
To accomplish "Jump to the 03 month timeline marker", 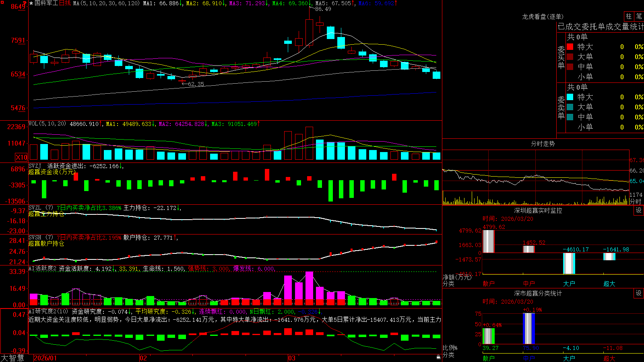I will point(292,358).
